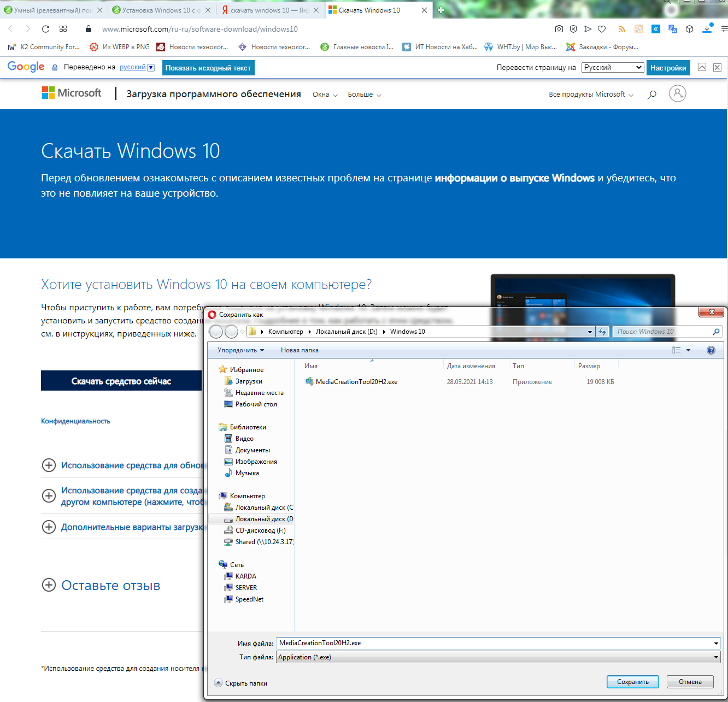
Task: Click 'Скачать средство сейчас' button
Action: (121, 381)
